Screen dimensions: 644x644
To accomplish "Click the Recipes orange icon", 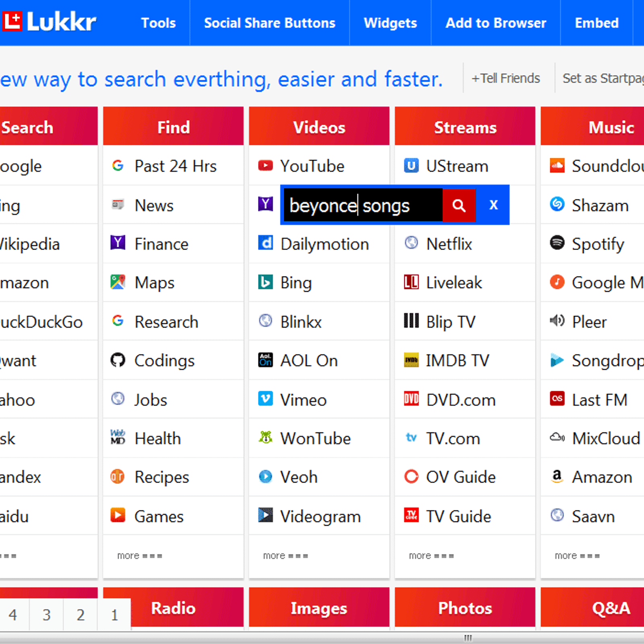I will (118, 477).
